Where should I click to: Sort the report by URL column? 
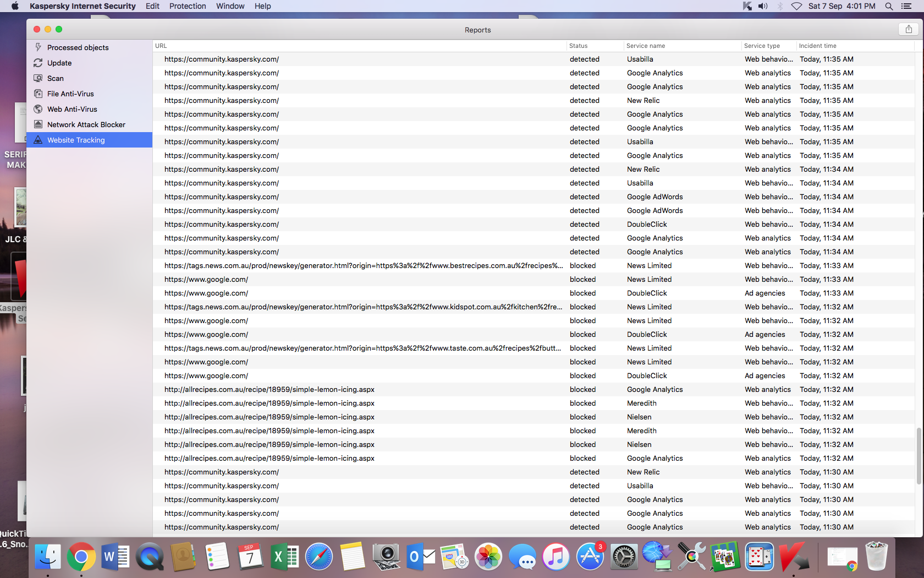(x=360, y=46)
